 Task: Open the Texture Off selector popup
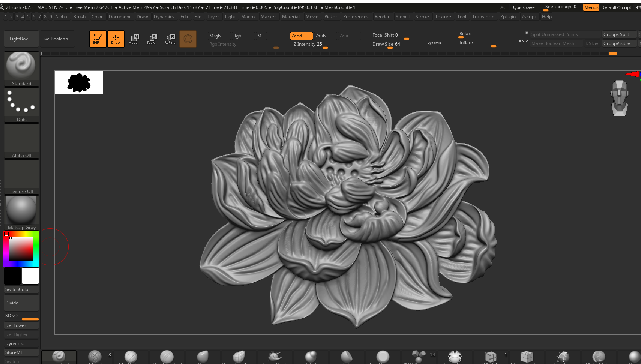point(21,177)
